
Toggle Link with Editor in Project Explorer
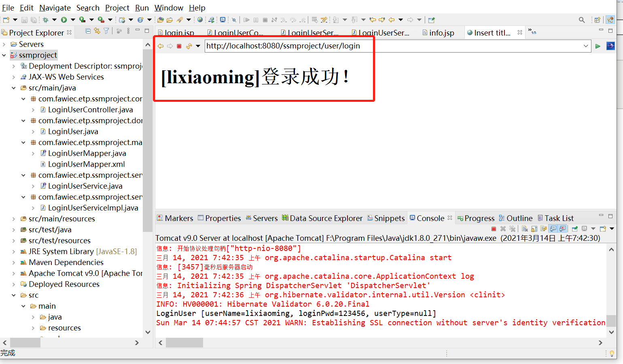(97, 31)
